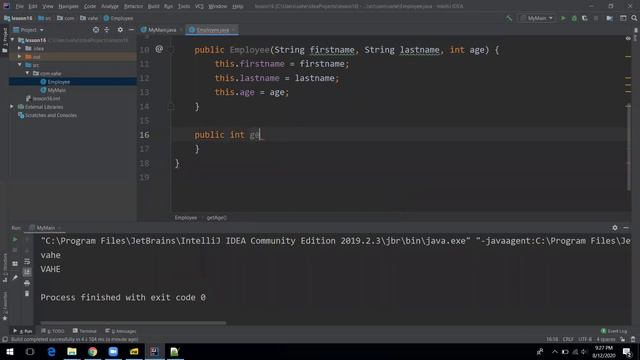Open the Event Log from the status bar
This screenshot has width=640, height=360.
[614, 331]
